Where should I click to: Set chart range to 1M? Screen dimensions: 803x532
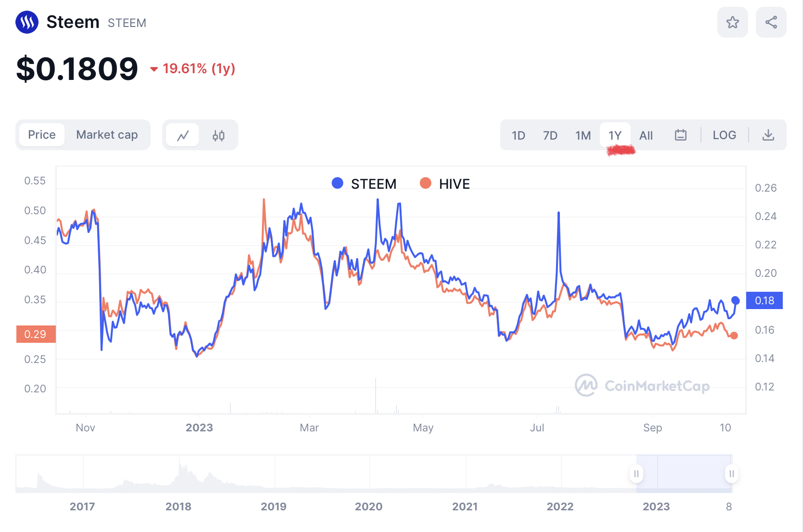click(x=583, y=135)
